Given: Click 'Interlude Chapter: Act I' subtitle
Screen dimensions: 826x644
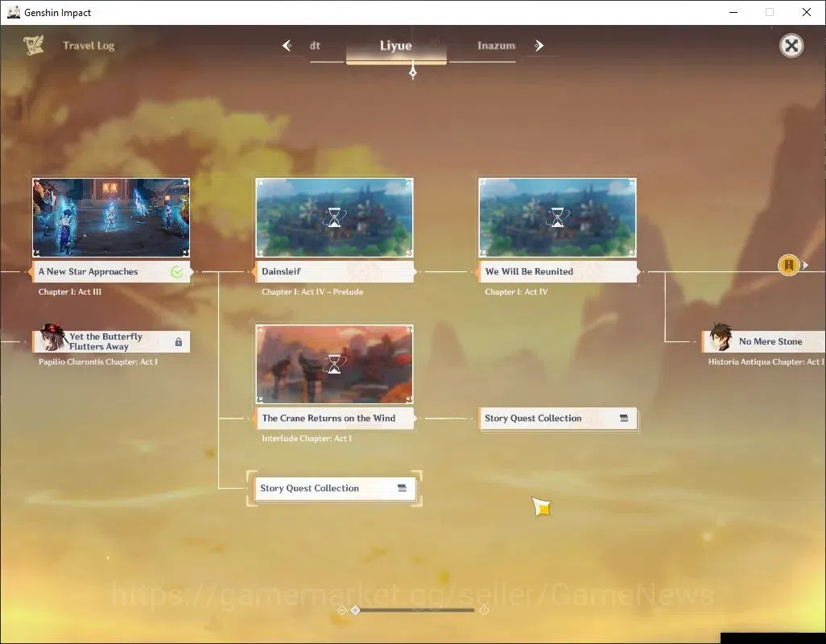Looking at the screenshot, I should click(307, 438).
